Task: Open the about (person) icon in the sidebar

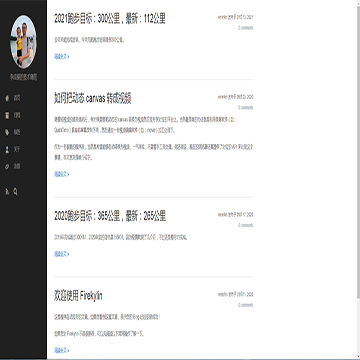Action: click(7, 149)
